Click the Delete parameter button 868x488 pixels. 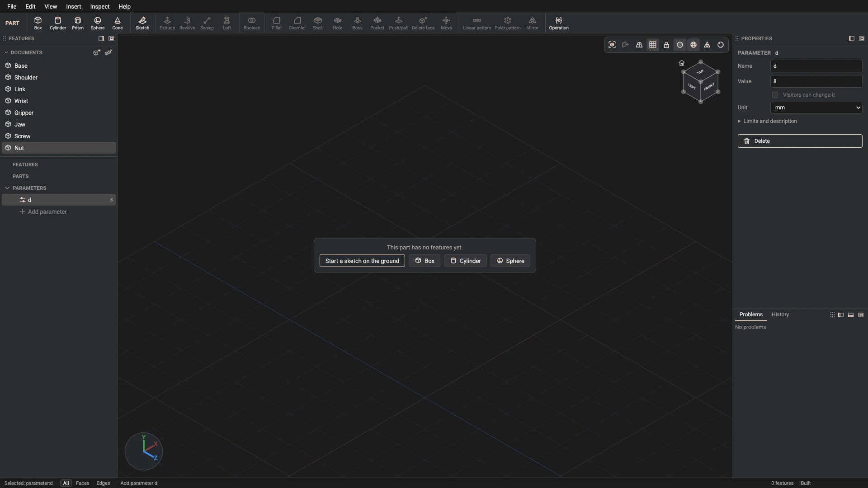click(x=800, y=141)
